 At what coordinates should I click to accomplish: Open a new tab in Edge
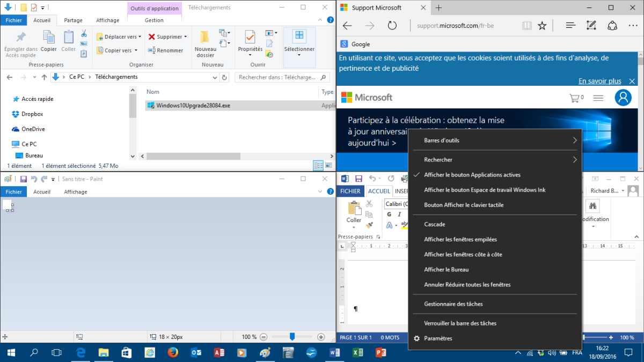438,8
